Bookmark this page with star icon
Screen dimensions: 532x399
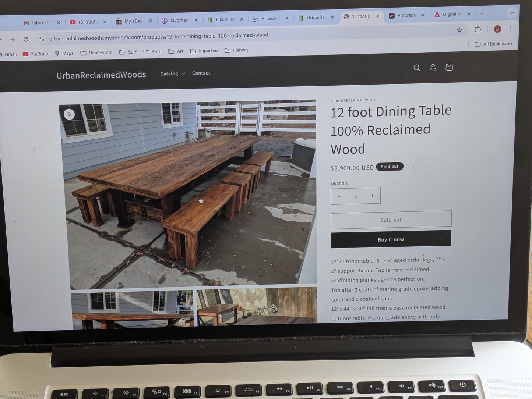click(459, 30)
